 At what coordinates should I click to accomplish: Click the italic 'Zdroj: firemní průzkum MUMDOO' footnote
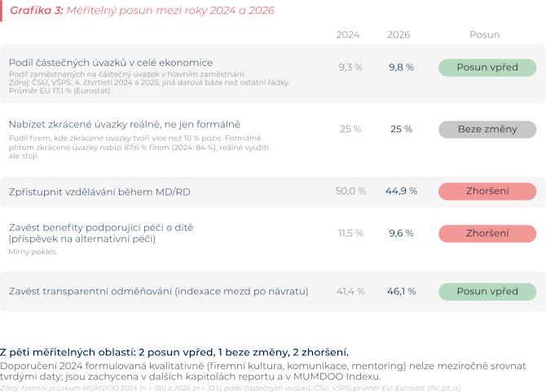click(231, 388)
